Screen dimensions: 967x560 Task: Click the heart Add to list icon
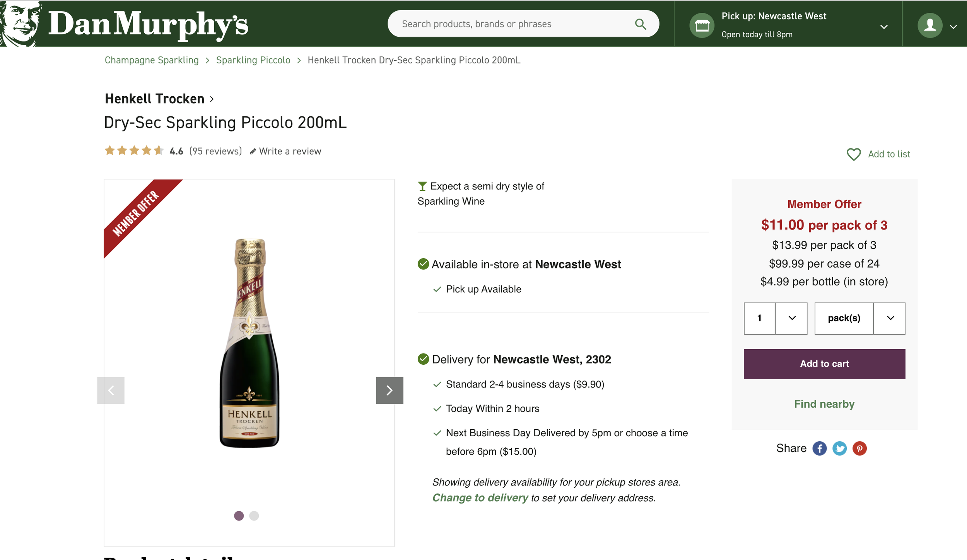[x=854, y=154]
